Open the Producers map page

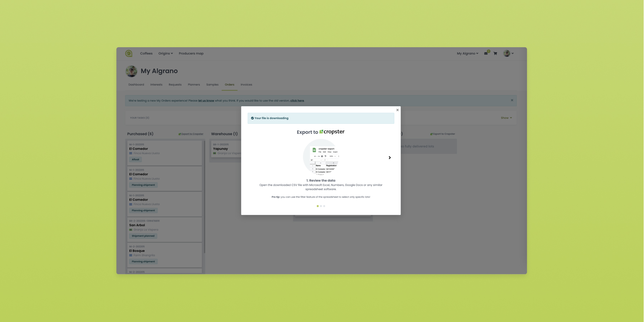pyautogui.click(x=191, y=54)
